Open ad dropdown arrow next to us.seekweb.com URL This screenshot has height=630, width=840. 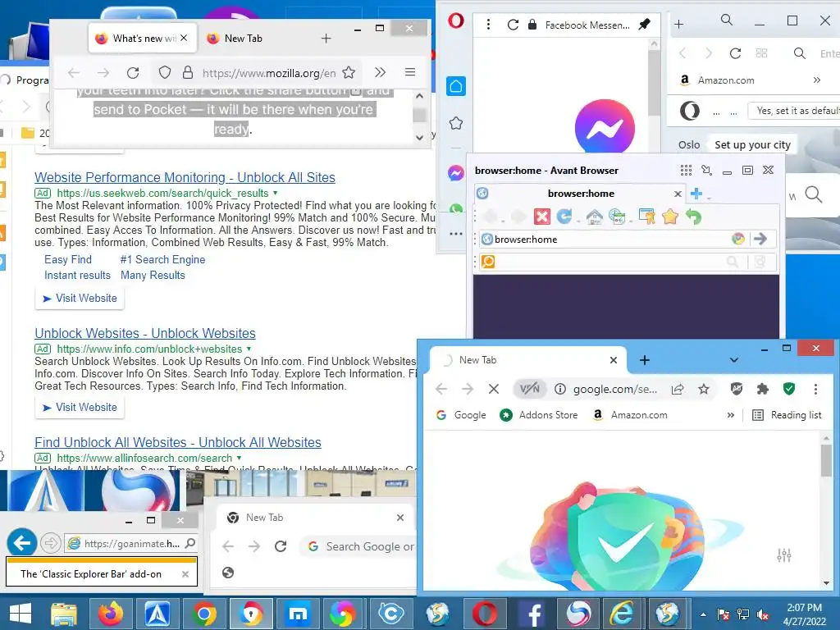pos(275,192)
